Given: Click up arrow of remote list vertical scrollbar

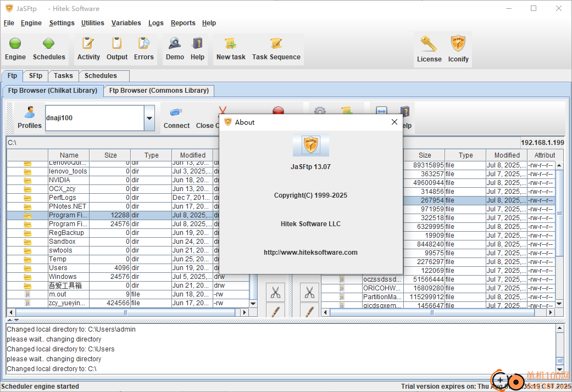Looking at the screenshot, I should click(x=559, y=165).
